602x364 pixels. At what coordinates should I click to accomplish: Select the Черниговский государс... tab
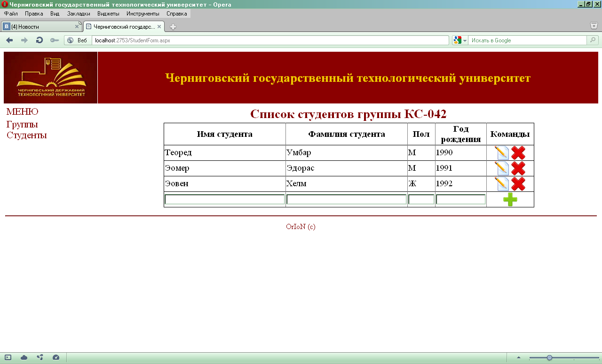pyautogui.click(x=124, y=27)
